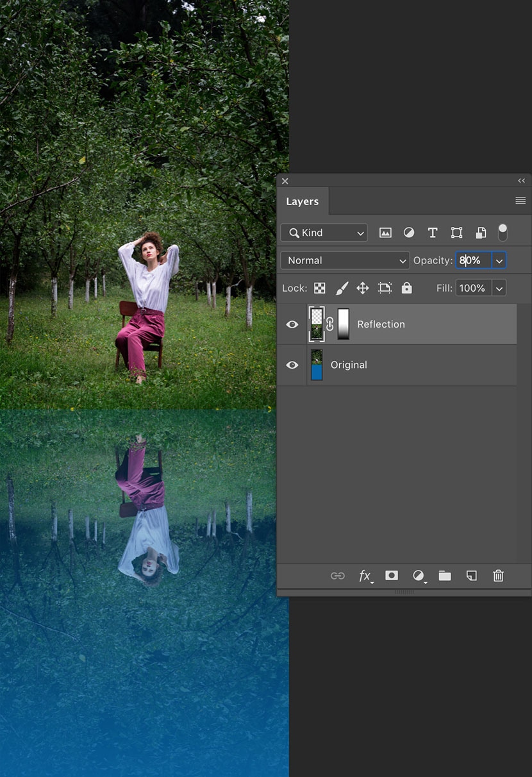Screen dimensions: 532x777
Task: Click the add layer style fx icon
Action: coord(365,576)
